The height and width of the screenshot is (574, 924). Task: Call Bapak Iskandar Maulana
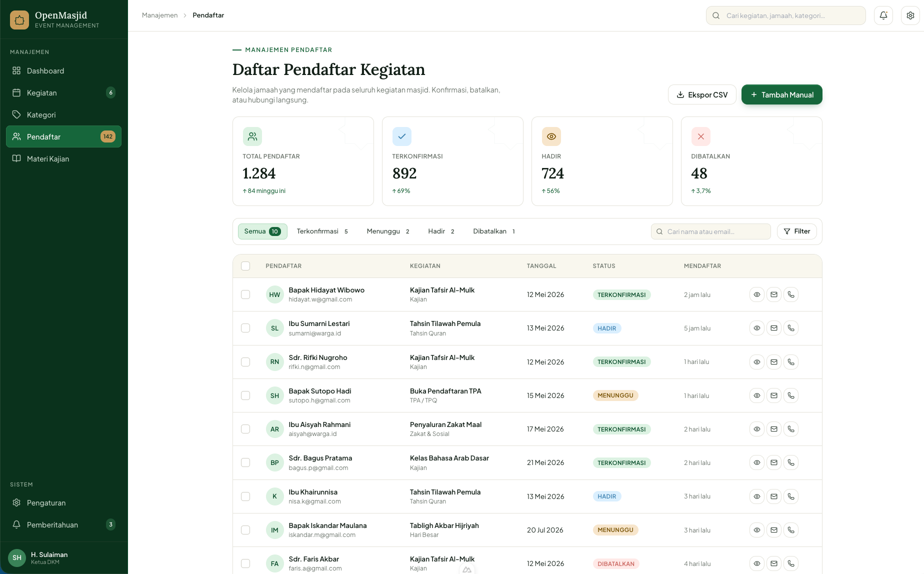[x=791, y=530]
